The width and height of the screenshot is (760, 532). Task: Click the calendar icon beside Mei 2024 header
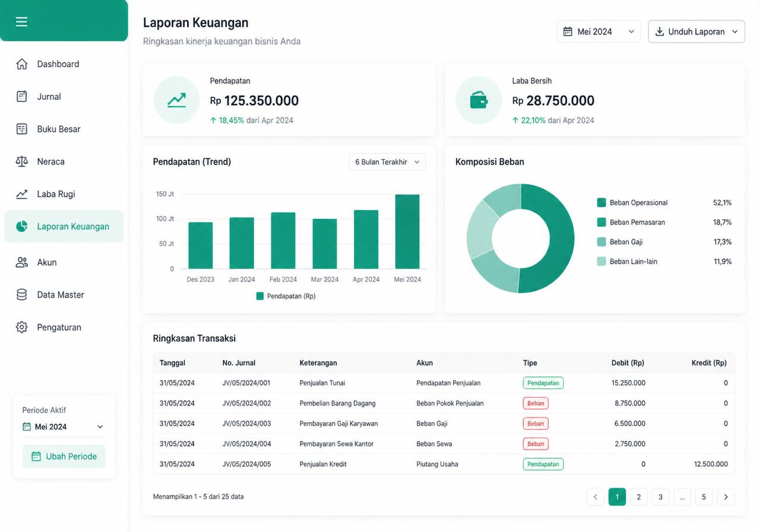[568, 31]
